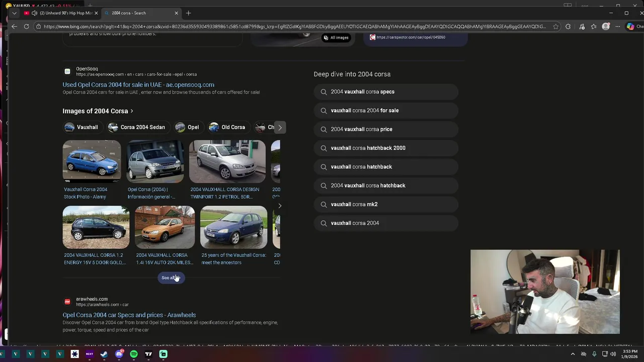Open browser extensions puzzle icon

coord(568,27)
